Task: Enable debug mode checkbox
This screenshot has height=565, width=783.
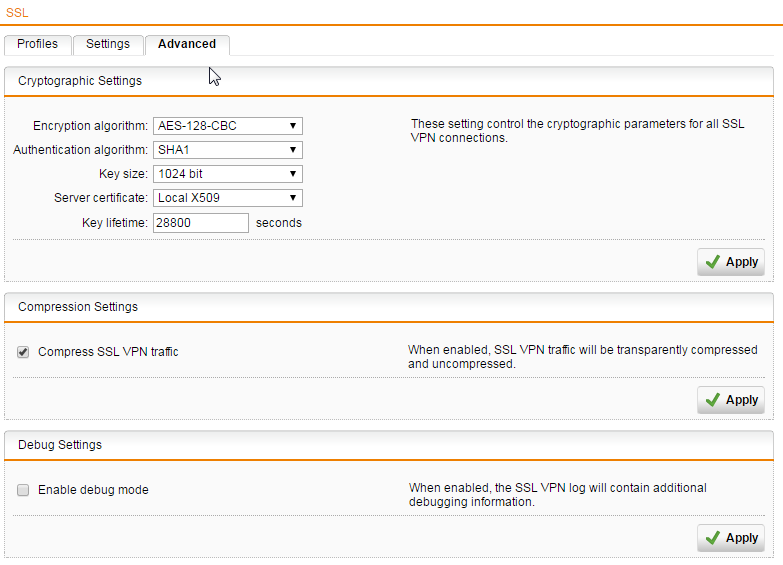Action: click(x=23, y=490)
